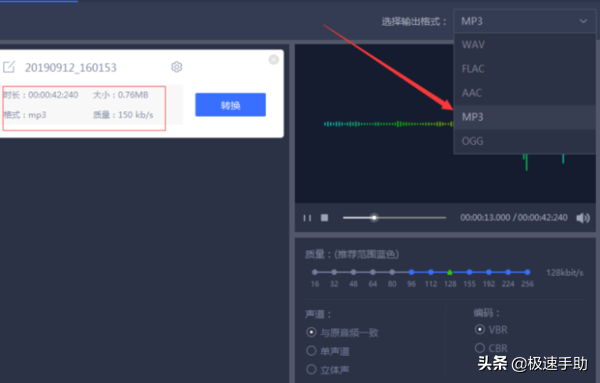Choose OGG from the format list
This screenshot has width=600, height=383.
[x=524, y=141]
